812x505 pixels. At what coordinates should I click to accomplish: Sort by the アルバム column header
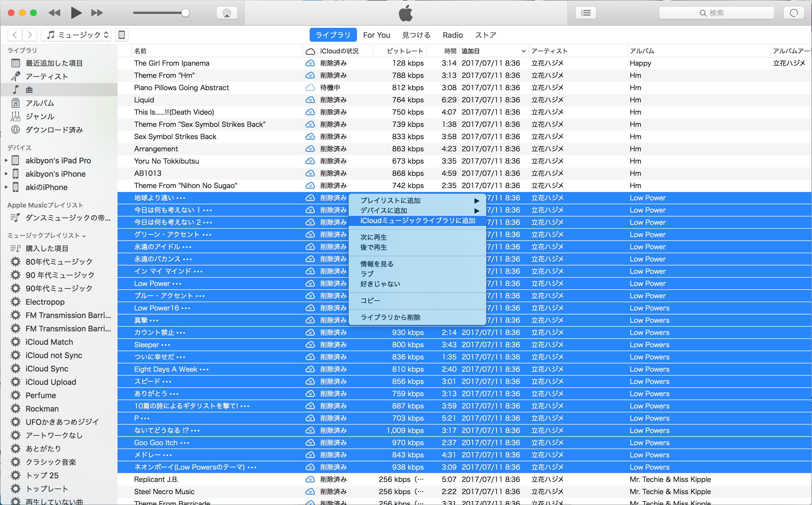[x=699, y=51]
